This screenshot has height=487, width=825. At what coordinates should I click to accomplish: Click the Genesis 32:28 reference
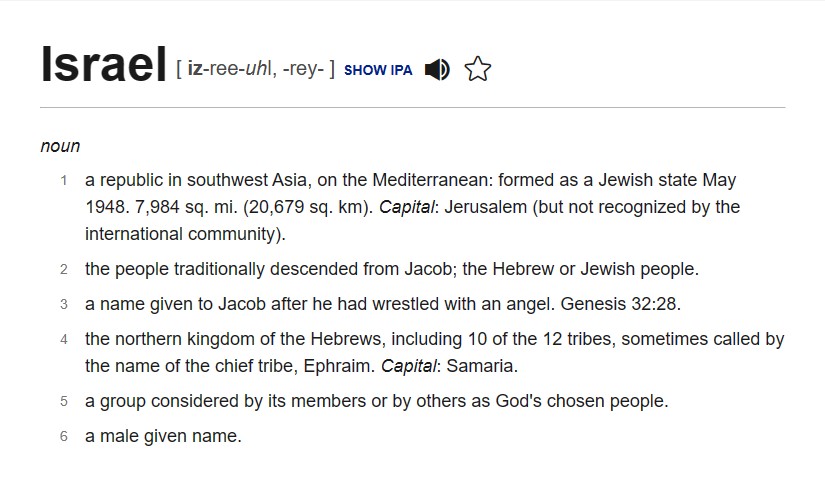coord(621,304)
